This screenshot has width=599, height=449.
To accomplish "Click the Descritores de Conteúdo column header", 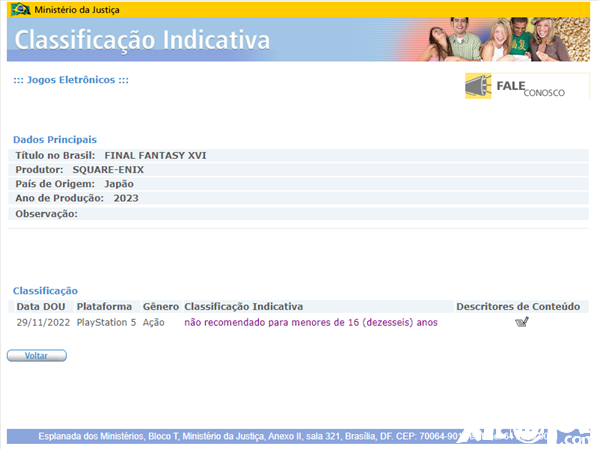I will pos(518,306).
